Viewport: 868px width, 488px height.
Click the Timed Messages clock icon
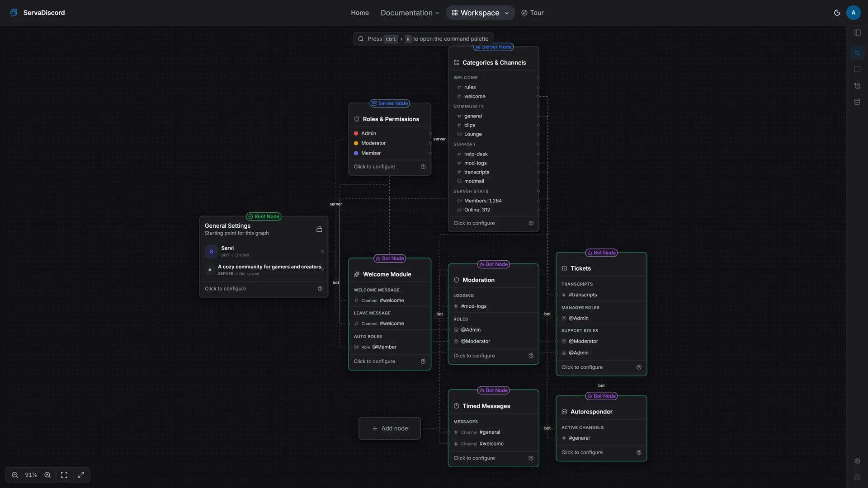pyautogui.click(x=457, y=406)
